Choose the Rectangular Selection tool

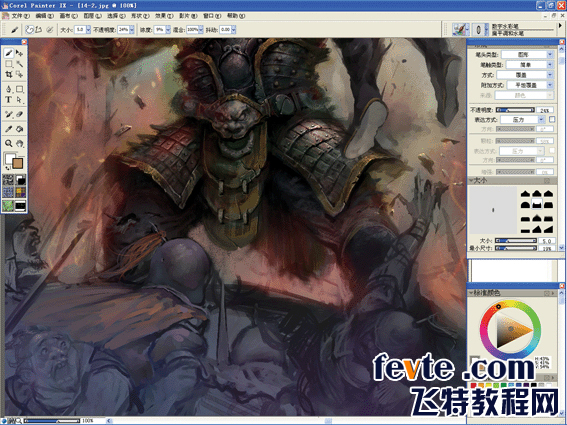(x=9, y=64)
